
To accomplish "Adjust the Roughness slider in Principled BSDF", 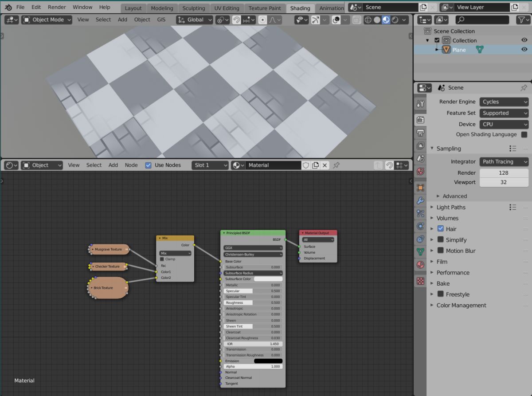I will (253, 302).
